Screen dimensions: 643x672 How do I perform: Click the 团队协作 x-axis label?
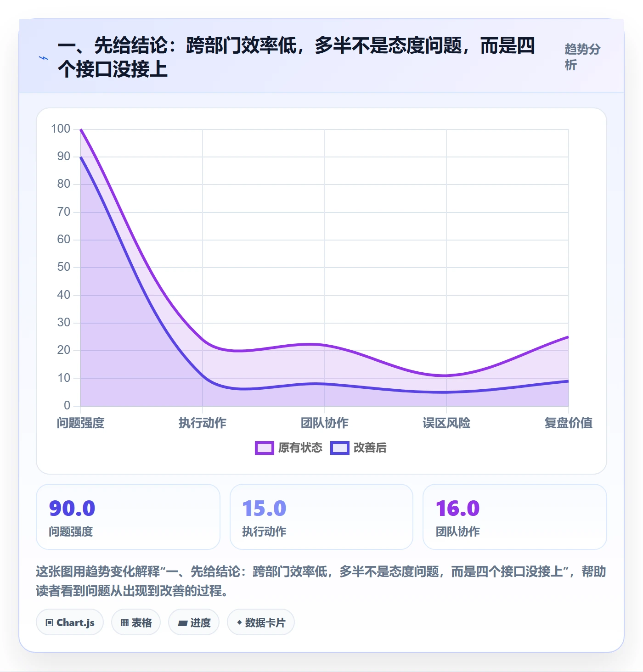click(325, 423)
